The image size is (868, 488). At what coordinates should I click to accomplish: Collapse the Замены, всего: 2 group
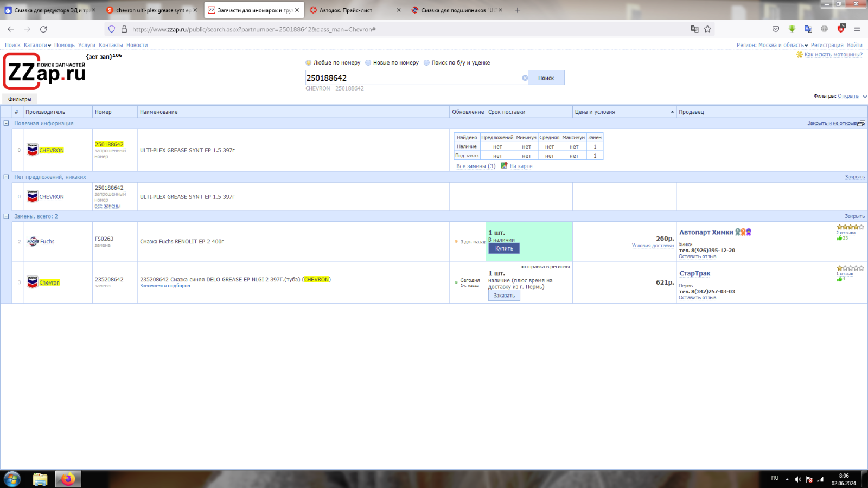click(7, 216)
